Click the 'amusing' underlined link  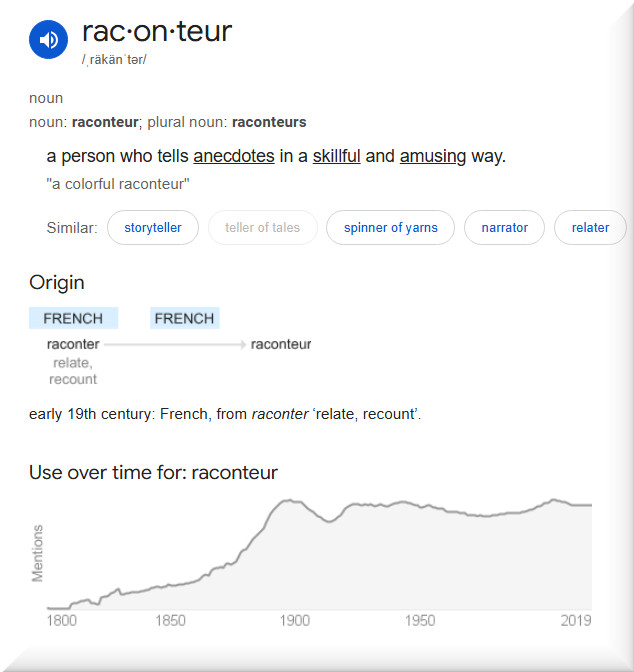coord(435,157)
